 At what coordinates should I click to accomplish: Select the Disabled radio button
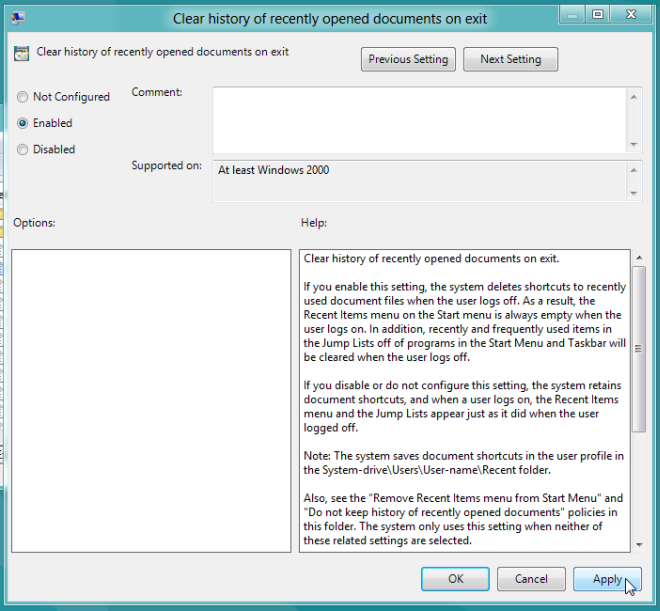point(22,149)
